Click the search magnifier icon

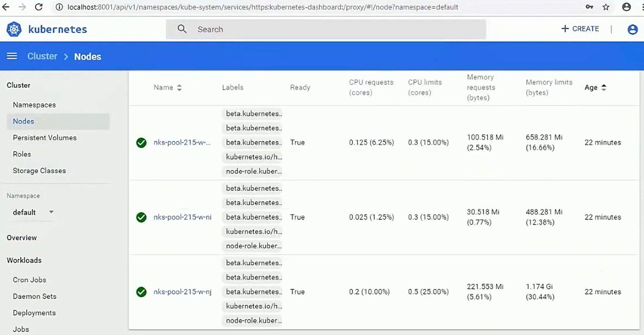click(182, 29)
